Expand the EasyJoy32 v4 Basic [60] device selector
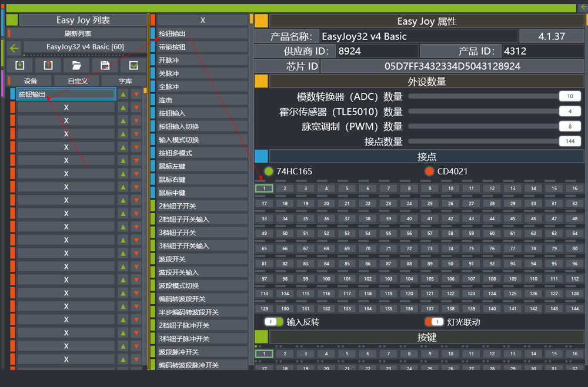This screenshot has width=588, height=387. 85,47
